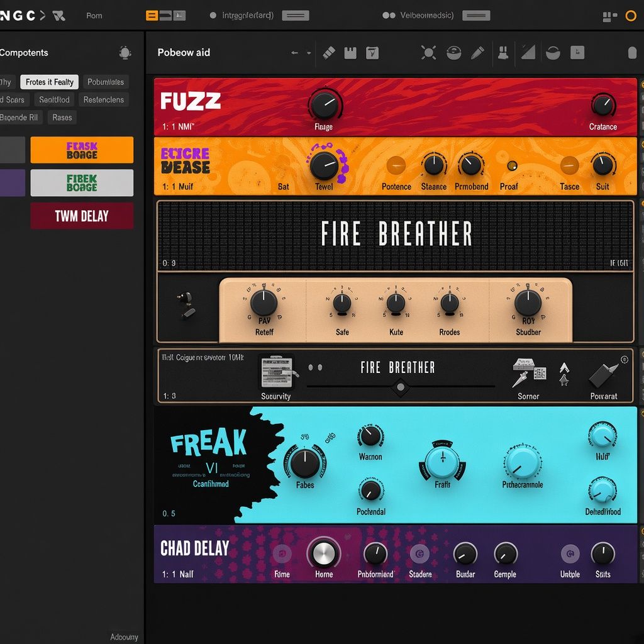Choose the orange Feask Boage component
644x644 pixels.
click(x=82, y=150)
